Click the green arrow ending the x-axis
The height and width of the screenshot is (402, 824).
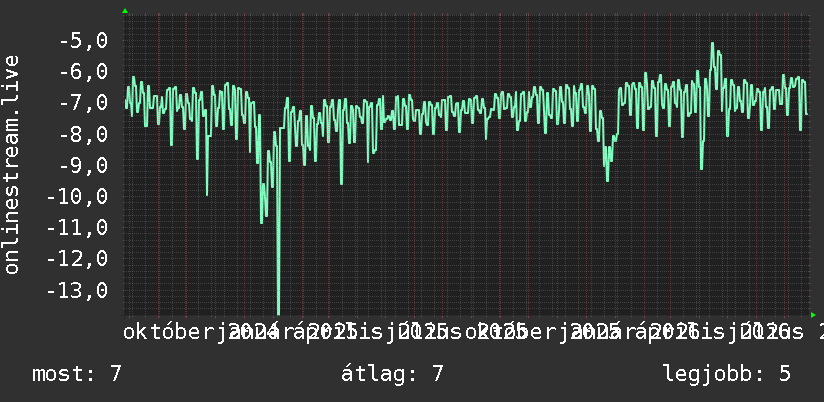click(813, 314)
